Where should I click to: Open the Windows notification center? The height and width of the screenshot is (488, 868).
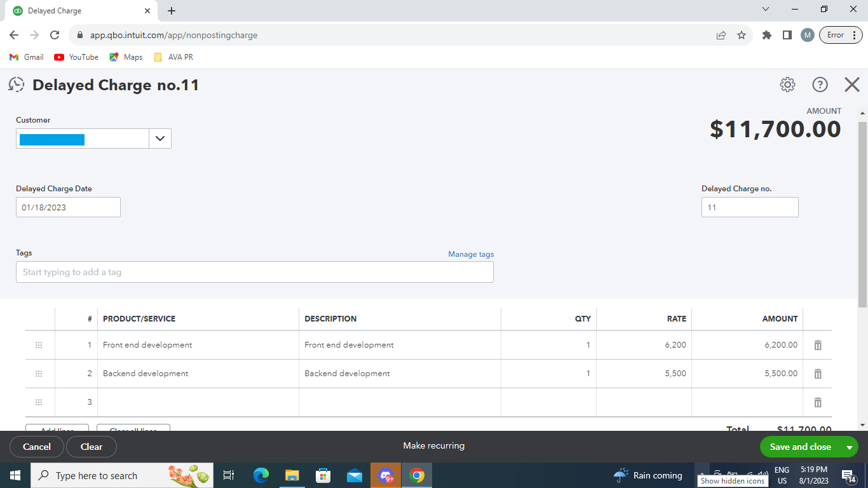click(x=848, y=475)
